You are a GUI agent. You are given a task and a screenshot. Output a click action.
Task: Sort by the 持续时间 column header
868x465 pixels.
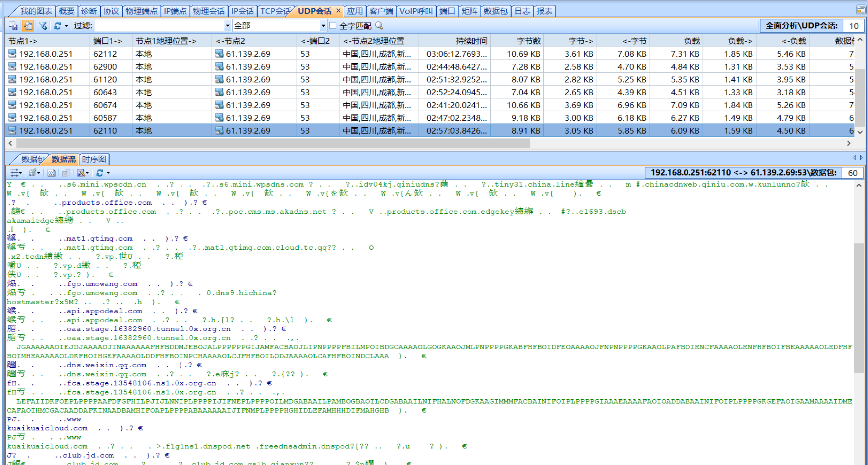(455, 41)
